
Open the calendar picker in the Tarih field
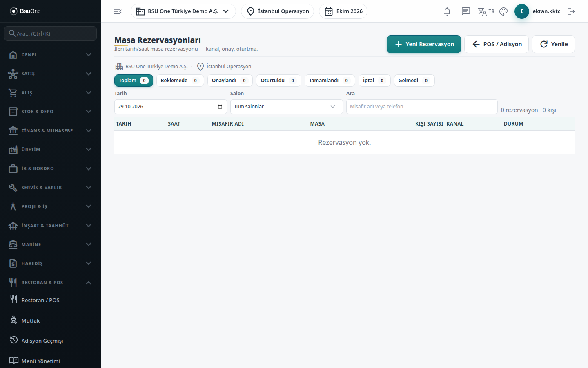point(220,107)
